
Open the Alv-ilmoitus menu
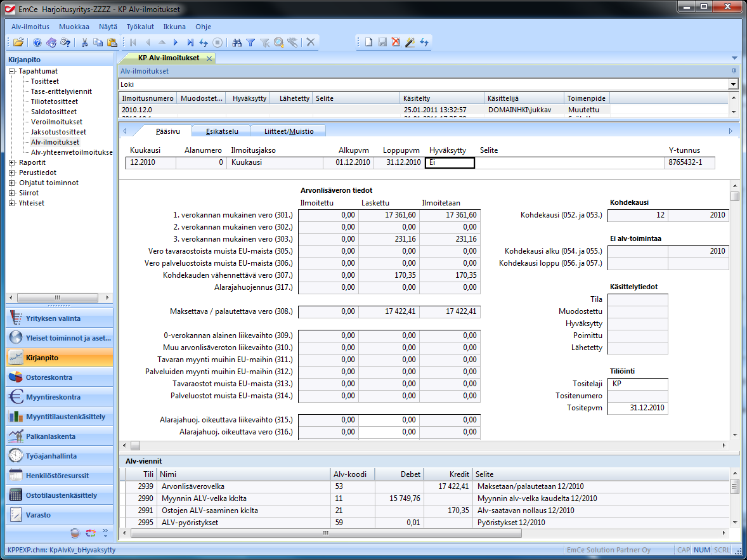(x=30, y=27)
